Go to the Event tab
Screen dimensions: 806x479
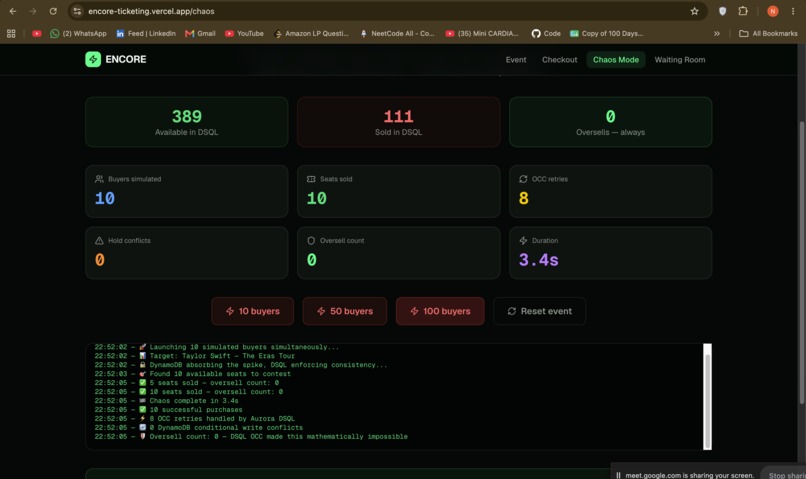pos(516,60)
